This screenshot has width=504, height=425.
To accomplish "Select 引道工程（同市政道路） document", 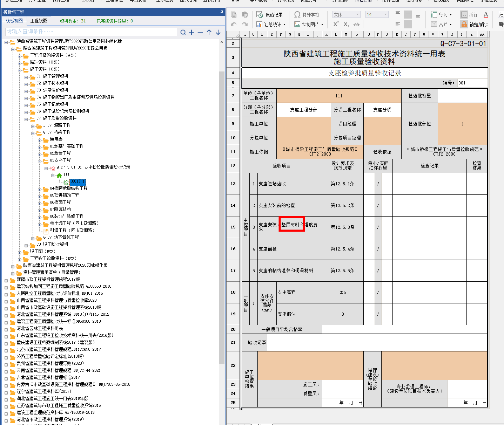I will click(x=72, y=230).
